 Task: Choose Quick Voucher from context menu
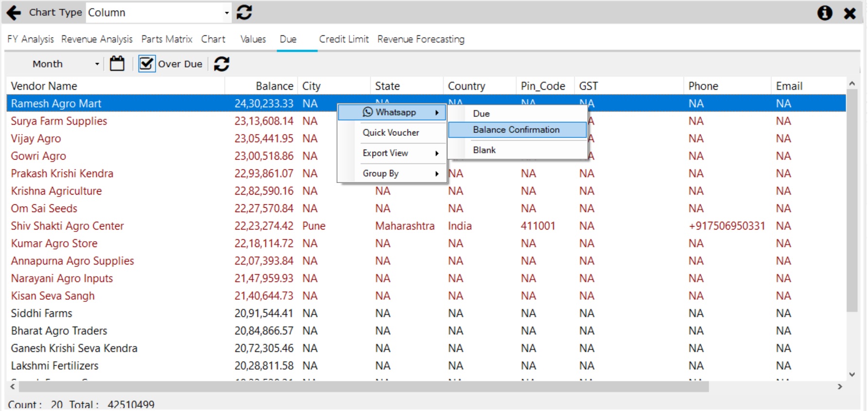392,132
